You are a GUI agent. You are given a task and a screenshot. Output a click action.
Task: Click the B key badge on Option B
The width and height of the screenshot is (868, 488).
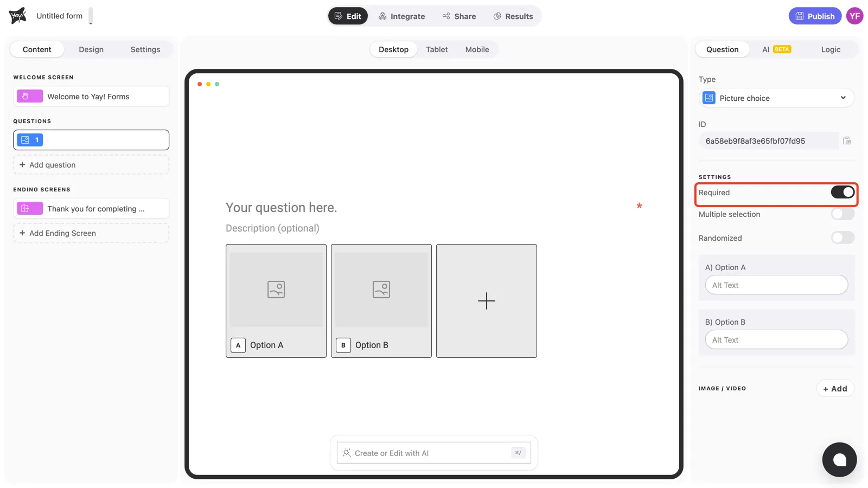343,345
